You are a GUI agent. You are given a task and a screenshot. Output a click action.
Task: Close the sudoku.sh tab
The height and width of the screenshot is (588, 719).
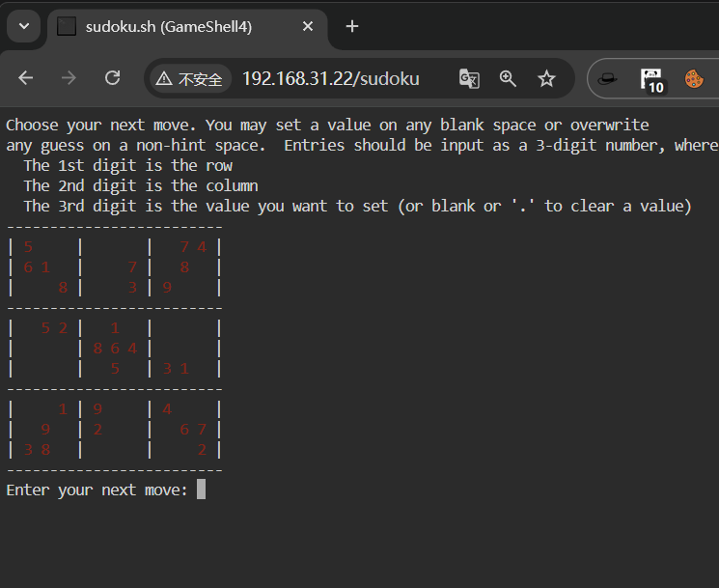(308, 26)
